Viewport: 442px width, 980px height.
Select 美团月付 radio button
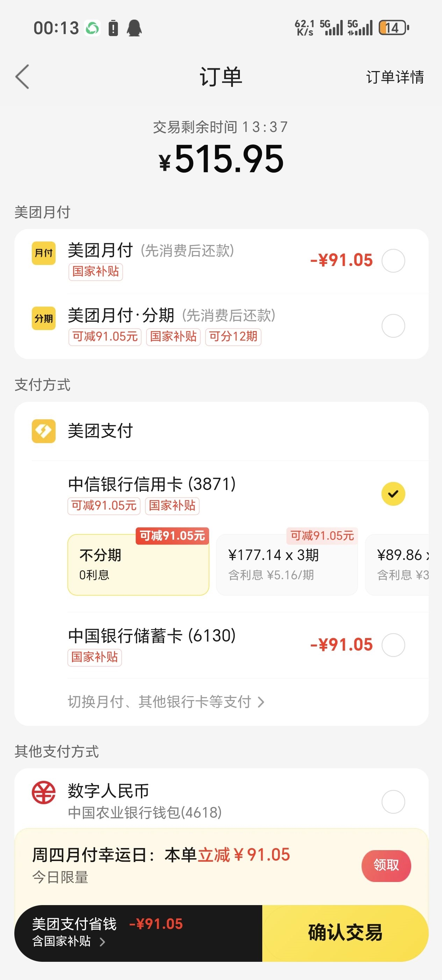(393, 261)
